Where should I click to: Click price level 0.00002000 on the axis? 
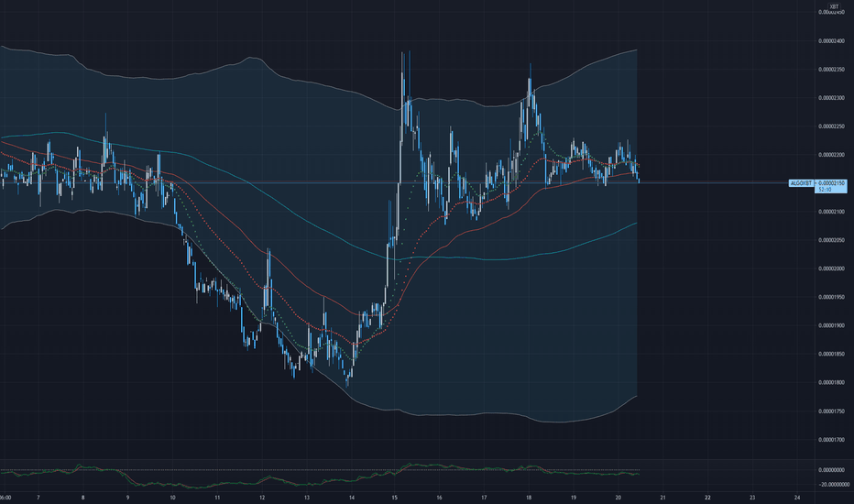(x=832, y=268)
